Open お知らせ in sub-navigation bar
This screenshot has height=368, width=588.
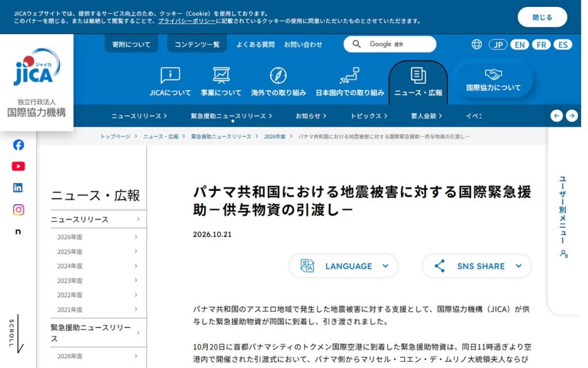tap(311, 116)
